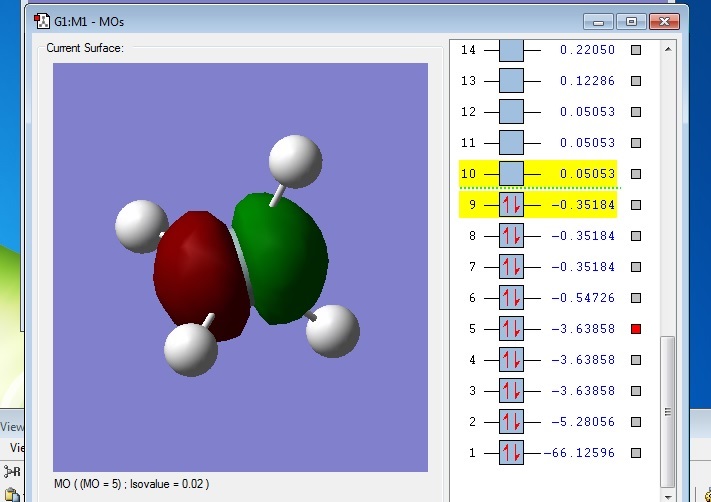
Task: Enable the surface checkbox for orbital 10
Action: point(635,174)
